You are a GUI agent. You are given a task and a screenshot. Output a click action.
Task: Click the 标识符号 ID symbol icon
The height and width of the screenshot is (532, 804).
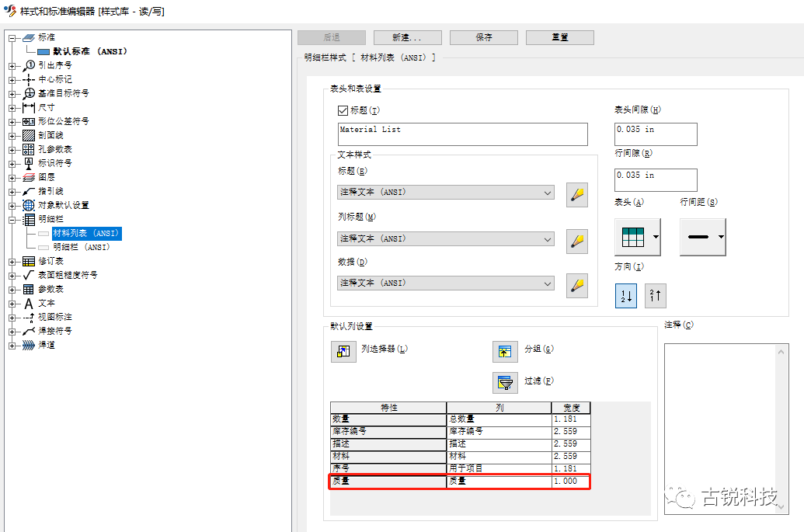pos(29,164)
